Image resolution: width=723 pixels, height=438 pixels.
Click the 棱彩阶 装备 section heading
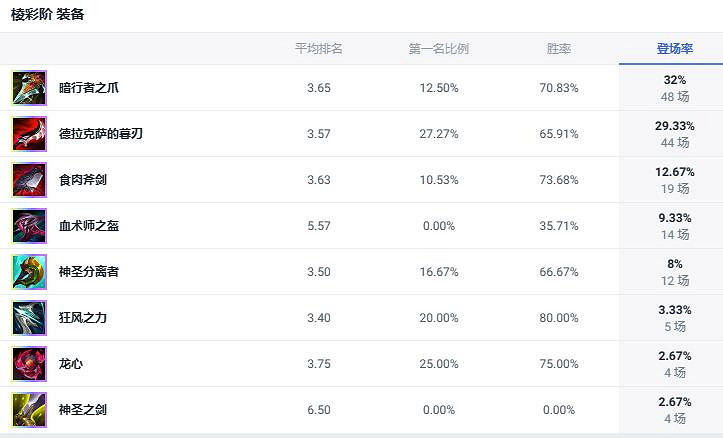click(x=48, y=15)
